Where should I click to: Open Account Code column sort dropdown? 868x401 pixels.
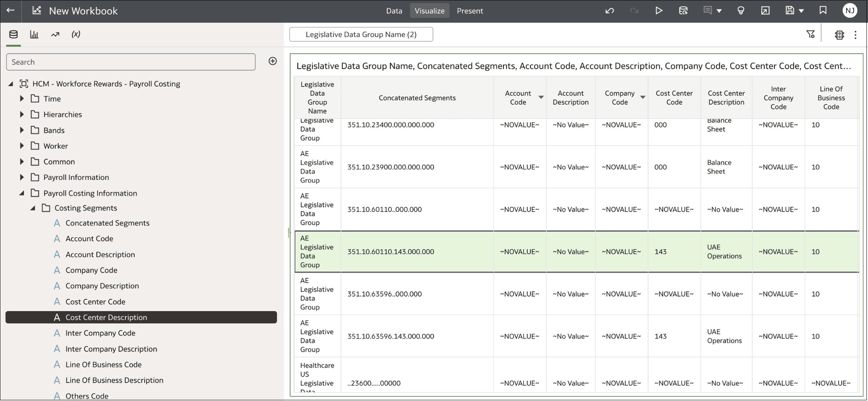pos(541,97)
